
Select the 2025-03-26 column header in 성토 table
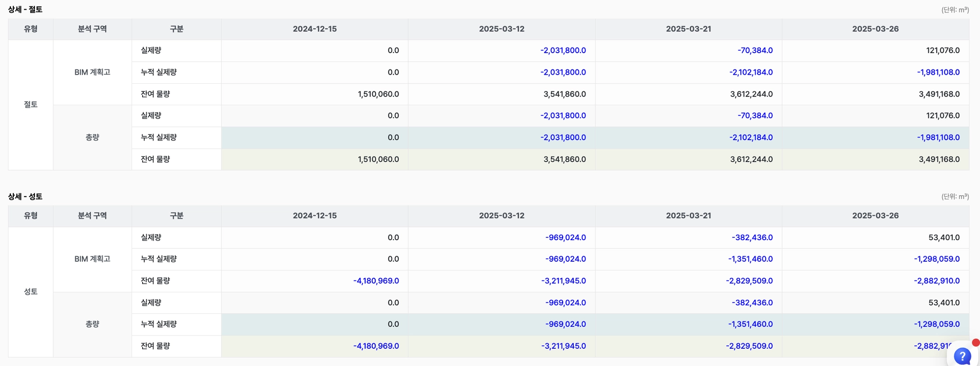[x=875, y=216]
